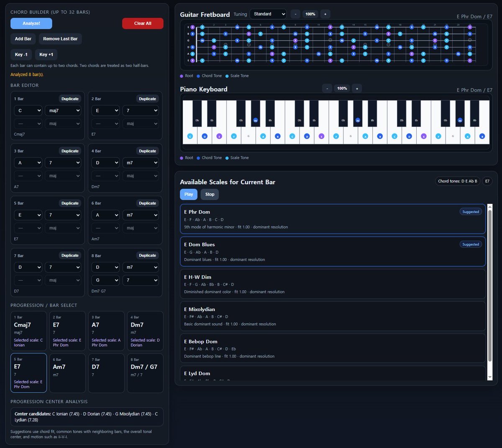Open Bar 1 second chord root dropdown
The height and width of the screenshot is (448, 502).
[28, 124]
